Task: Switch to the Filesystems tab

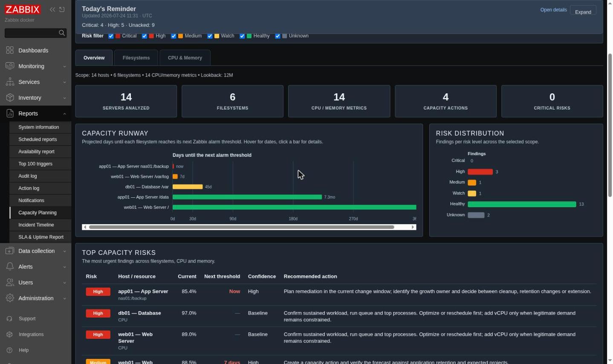Action: pos(136,58)
